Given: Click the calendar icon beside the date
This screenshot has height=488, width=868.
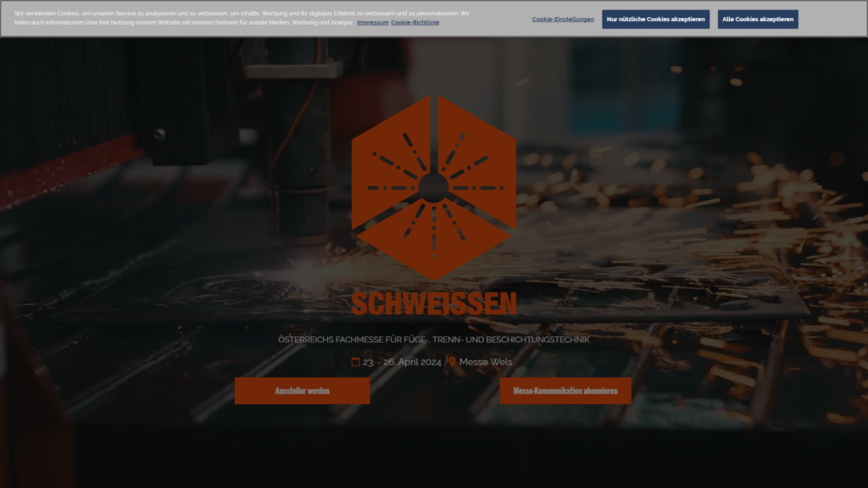Looking at the screenshot, I should tap(355, 362).
